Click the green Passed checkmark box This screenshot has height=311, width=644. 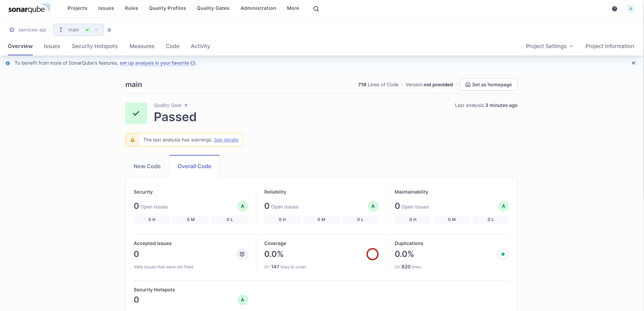136,113
